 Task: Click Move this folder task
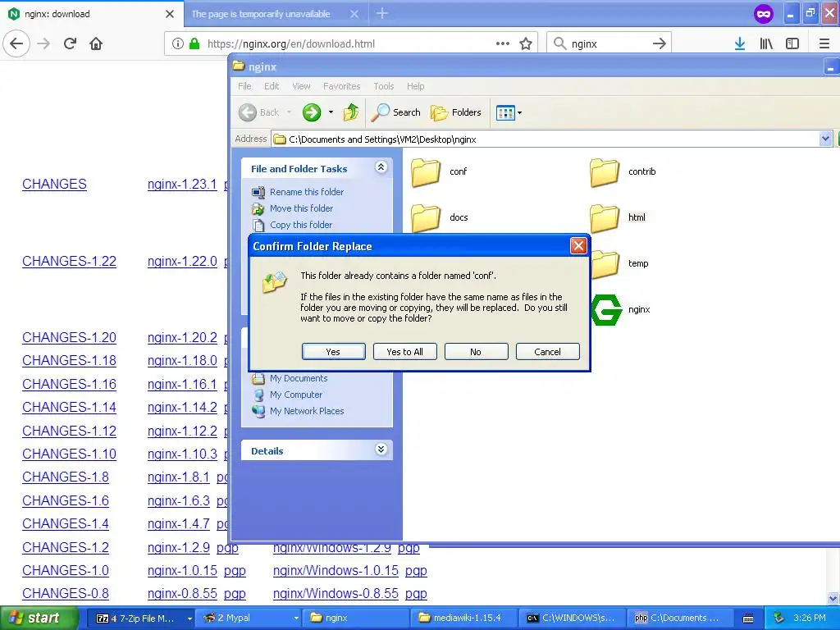click(301, 208)
